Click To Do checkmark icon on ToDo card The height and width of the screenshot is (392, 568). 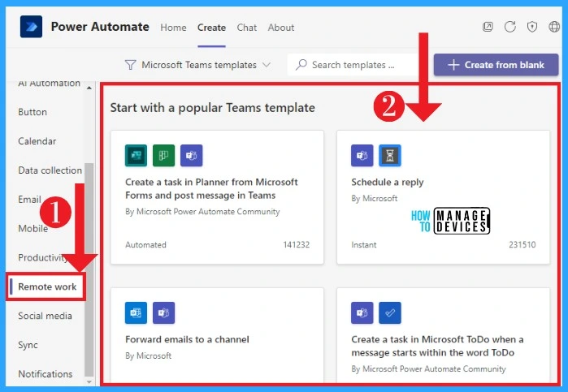pyautogui.click(x=390, y=312)
